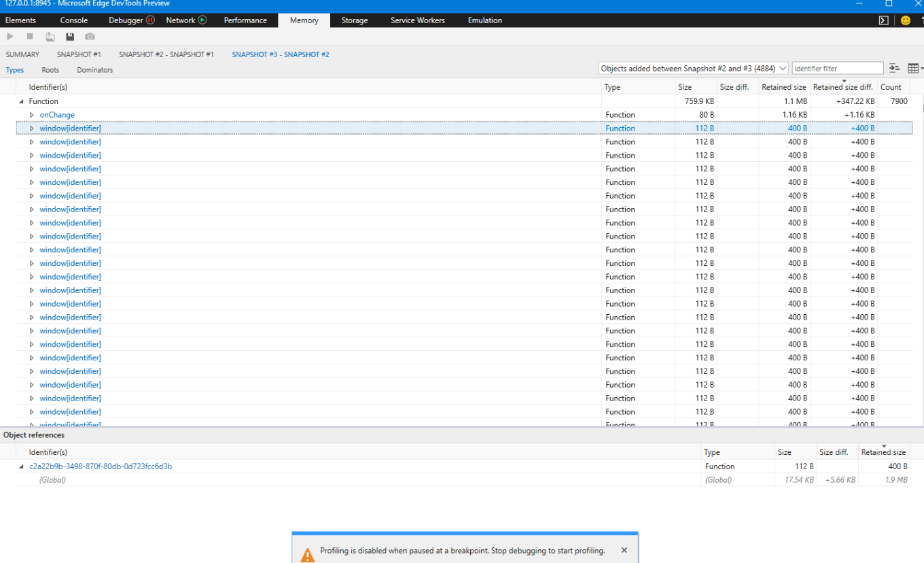Open the filter options icon beside Identifier filter
The height and width of the screenshot is (563, 924).
tap(894, 68)
